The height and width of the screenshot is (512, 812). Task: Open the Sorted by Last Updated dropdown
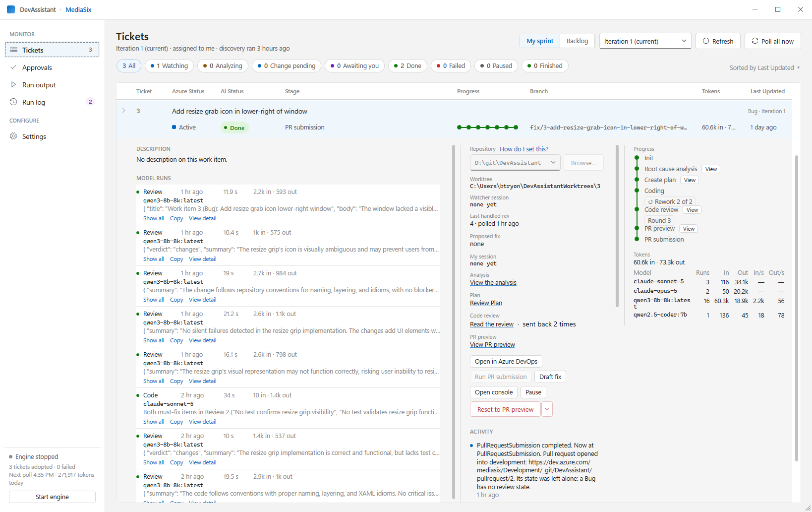764,67
